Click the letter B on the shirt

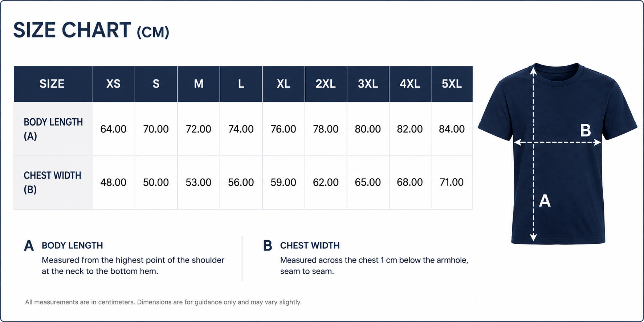(585, 131)
